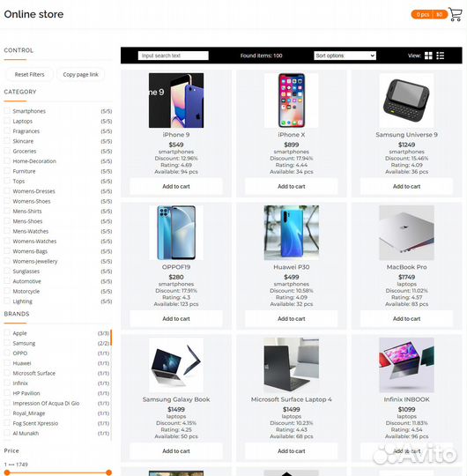Click Copy page link button
This screenshot has width=467, height=476.
coord(80,74)
